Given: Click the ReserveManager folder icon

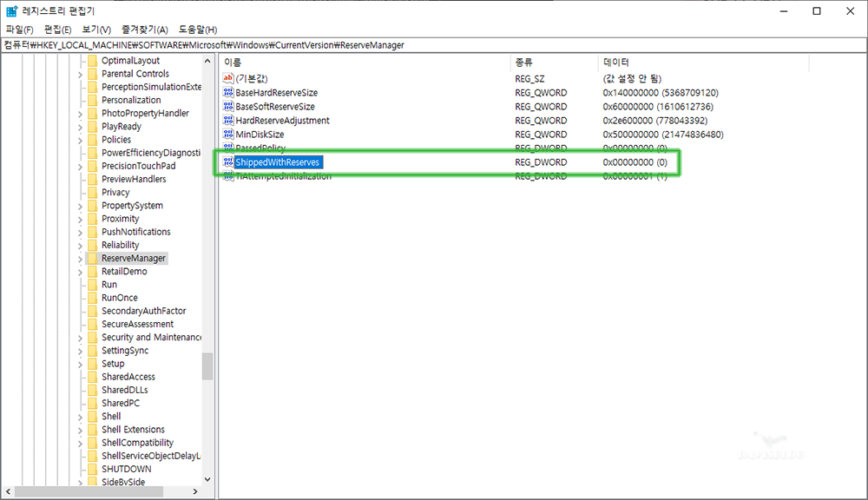Looking at the screenshot, I should pos(93,258).
